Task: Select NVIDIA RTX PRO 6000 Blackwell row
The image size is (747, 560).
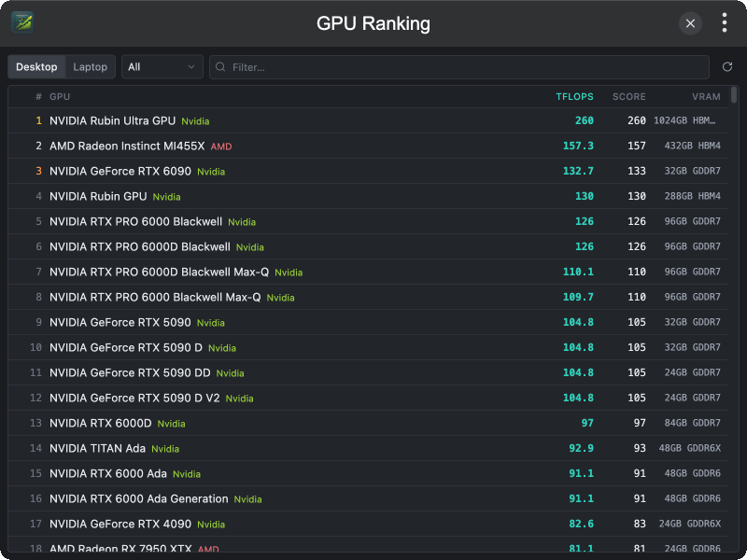Action: click(368, 221)
